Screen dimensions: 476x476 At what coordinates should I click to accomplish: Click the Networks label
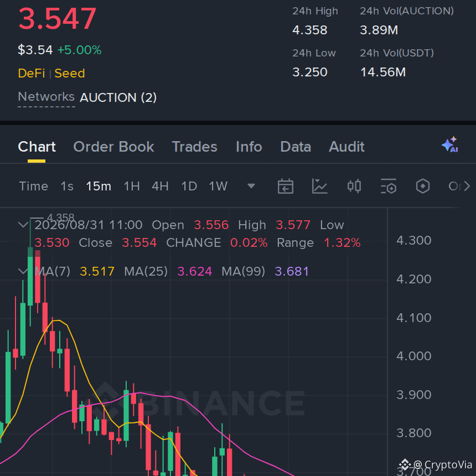tap(46, 97)
